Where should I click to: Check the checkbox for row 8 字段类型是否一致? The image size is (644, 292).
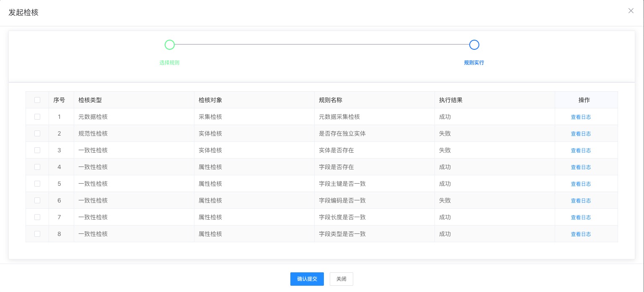tap(37, 234)
